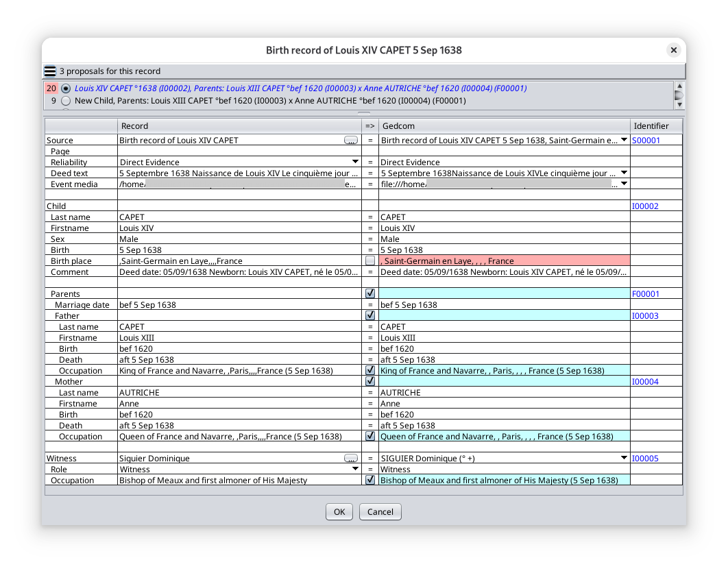
Task: Open father identifier I00003 link
Action: pyautogui.click(x=645, y=316)
